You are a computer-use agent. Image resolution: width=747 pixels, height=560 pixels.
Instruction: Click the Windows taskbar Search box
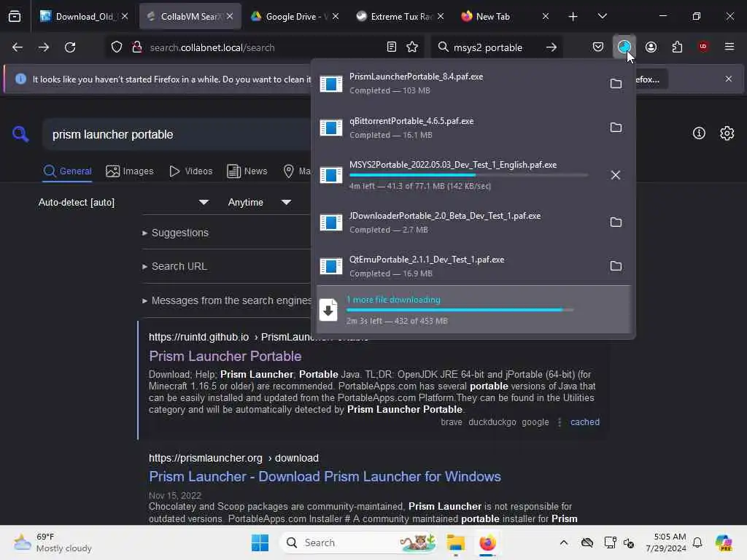pos(359,542)
